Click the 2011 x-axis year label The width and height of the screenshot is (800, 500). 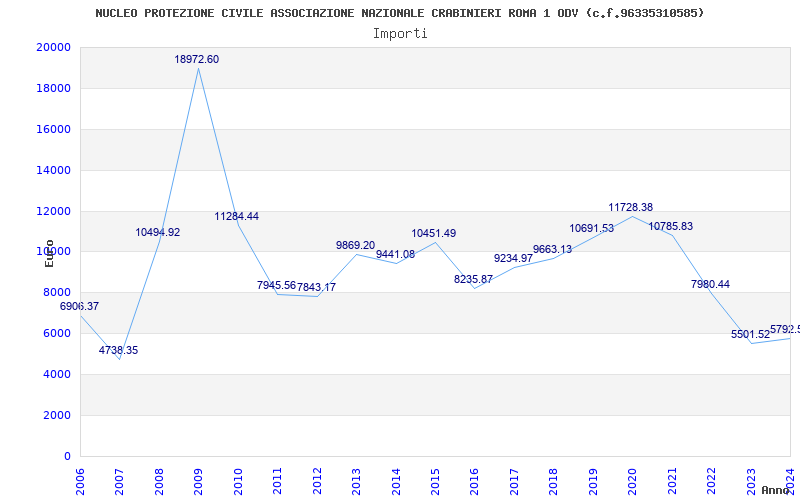[278, 482]
